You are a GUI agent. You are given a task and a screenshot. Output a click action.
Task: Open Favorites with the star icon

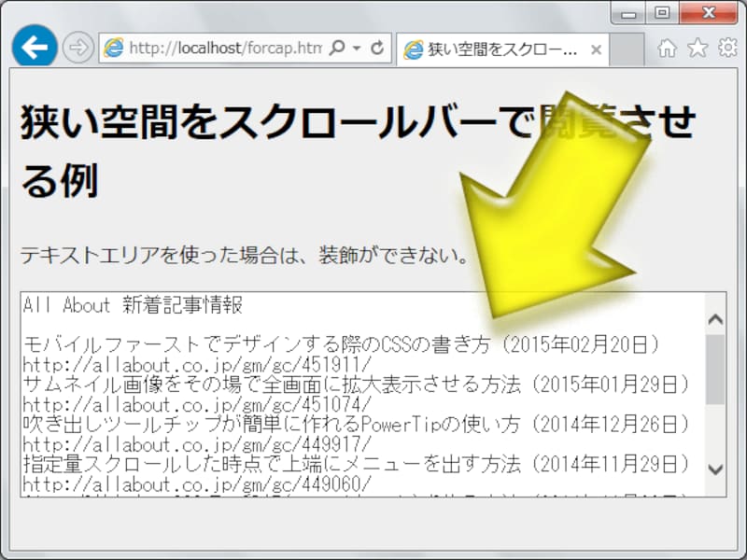tap(698, 48)
